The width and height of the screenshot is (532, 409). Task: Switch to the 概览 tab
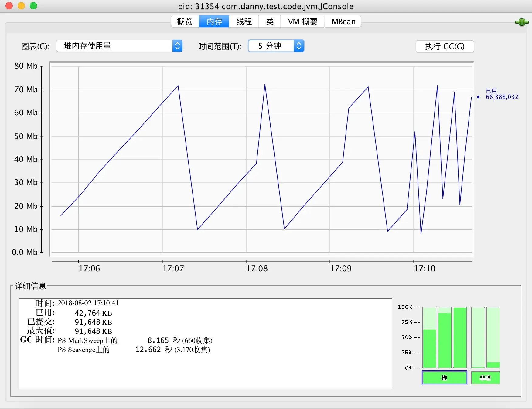185,22
